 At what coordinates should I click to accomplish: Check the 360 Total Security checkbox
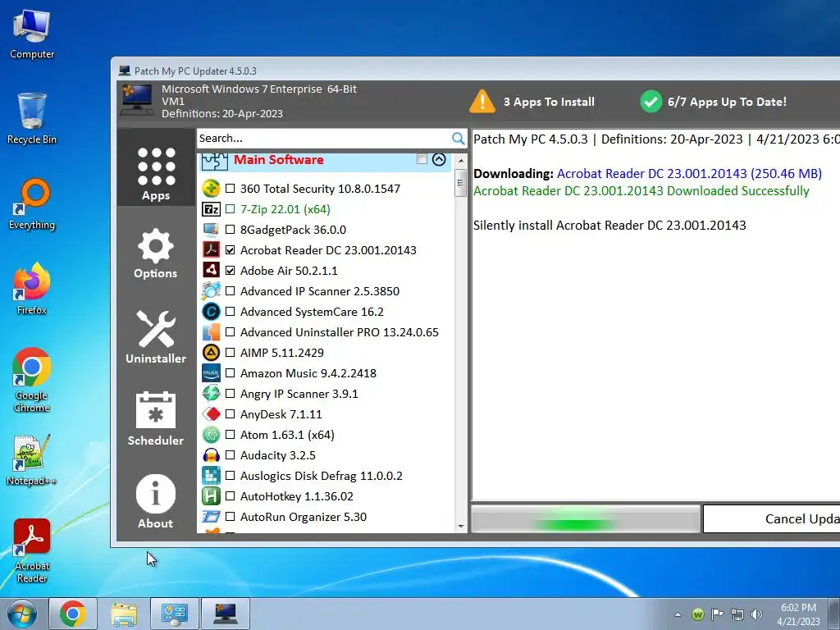[x=231, y=189]
